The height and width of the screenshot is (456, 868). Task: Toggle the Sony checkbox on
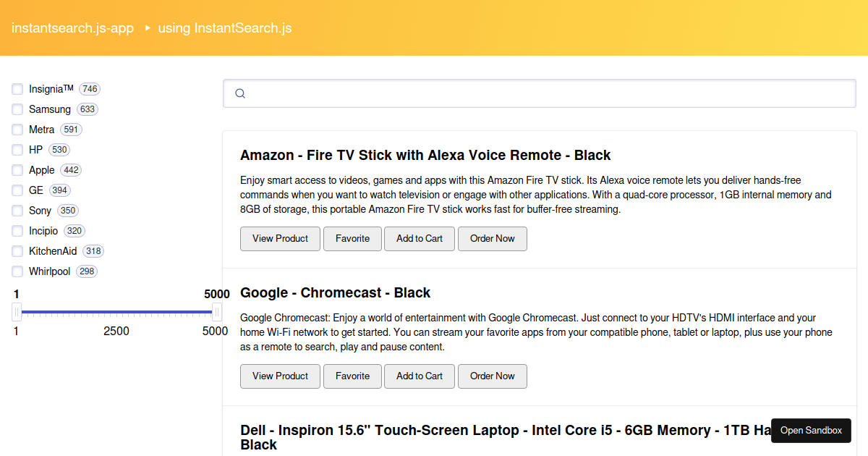17,210
